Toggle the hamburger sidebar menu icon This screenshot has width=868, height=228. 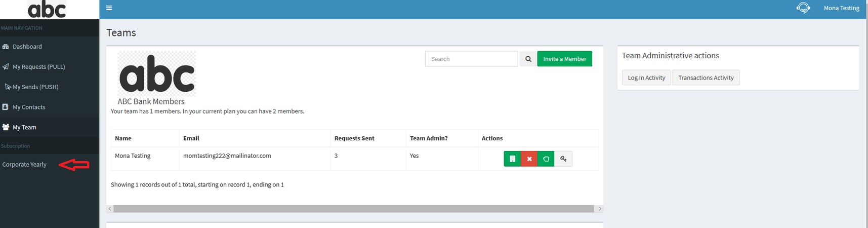coord(109,8)
